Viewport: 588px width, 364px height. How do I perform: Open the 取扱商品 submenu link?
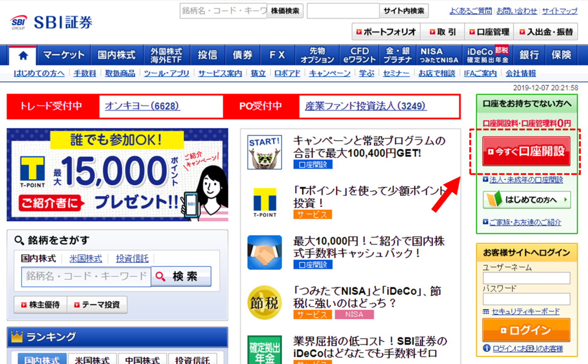click(120, 73)
